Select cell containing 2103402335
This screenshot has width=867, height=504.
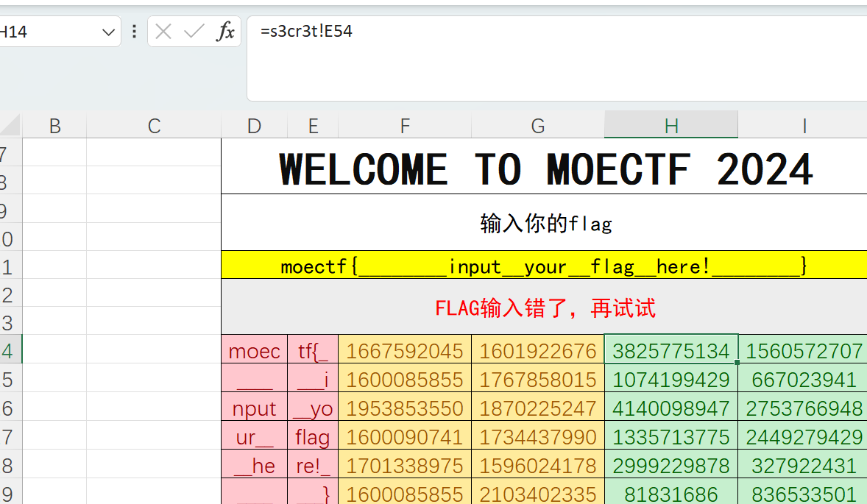click(x=537, y=494)
